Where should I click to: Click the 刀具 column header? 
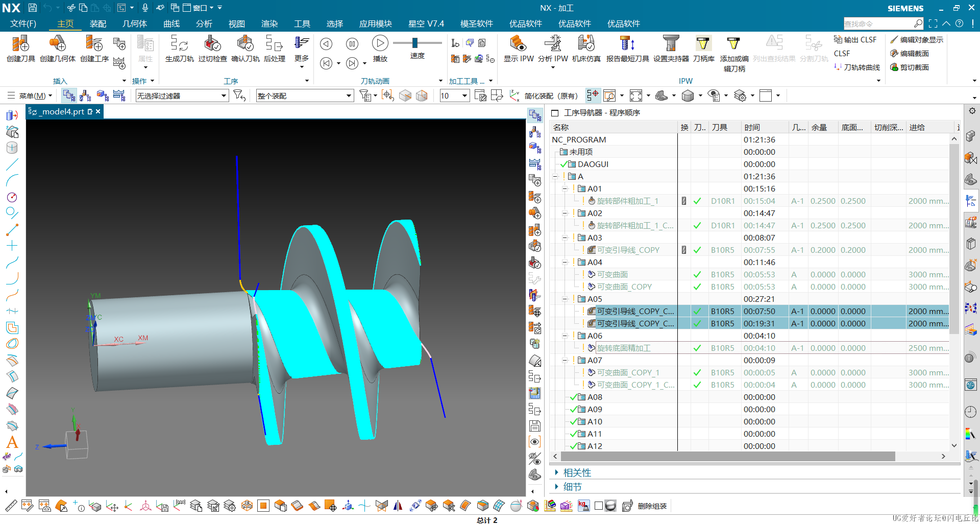coord(725,128)
